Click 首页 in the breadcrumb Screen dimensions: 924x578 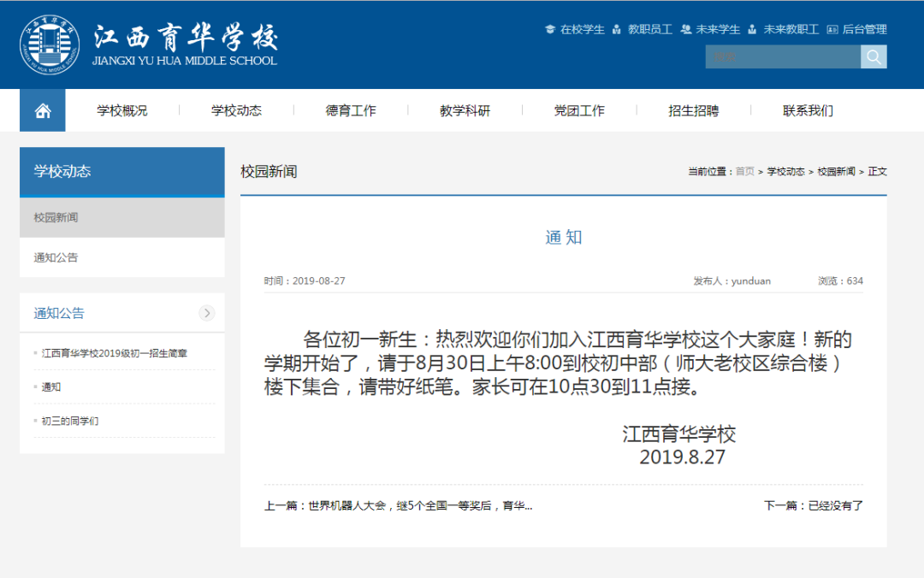(x=745, y=172)
